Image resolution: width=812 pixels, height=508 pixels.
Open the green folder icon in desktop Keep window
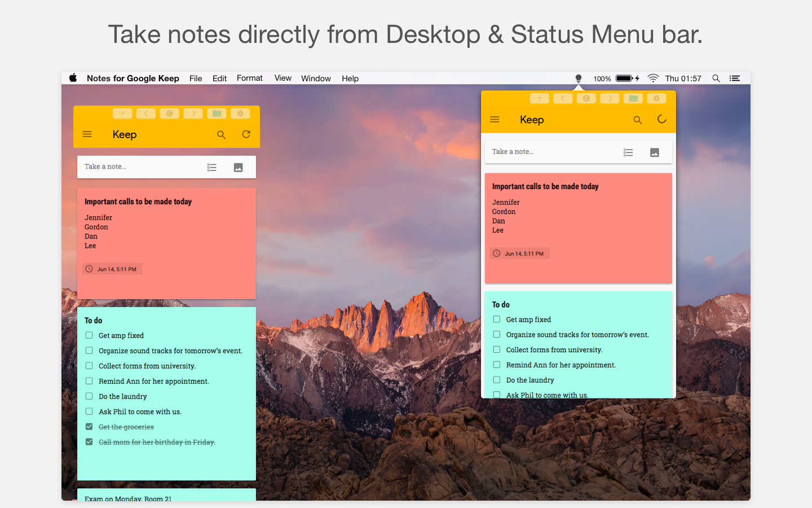(x=217, y=113)
